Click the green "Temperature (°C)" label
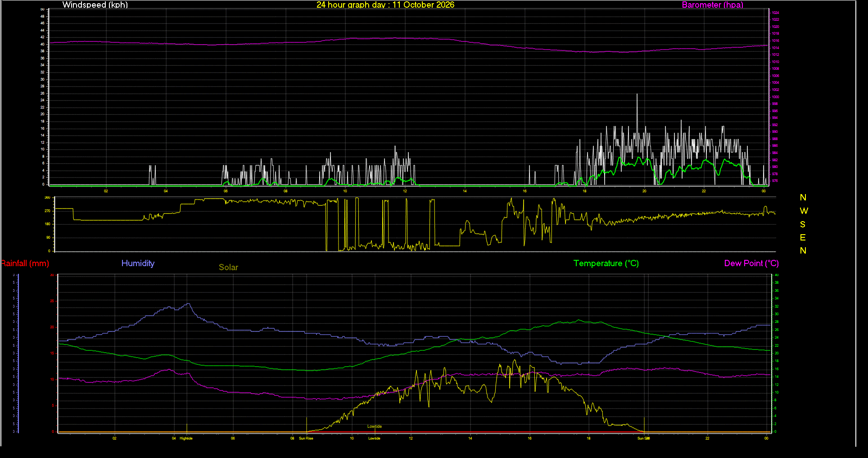This screenshot has height=458, width=868. point(606,263)
